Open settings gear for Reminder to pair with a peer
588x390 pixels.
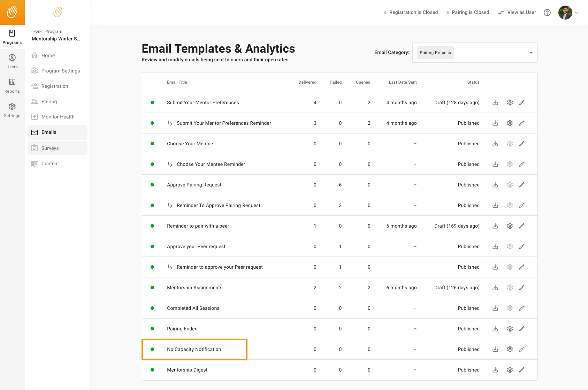(510, 226)
